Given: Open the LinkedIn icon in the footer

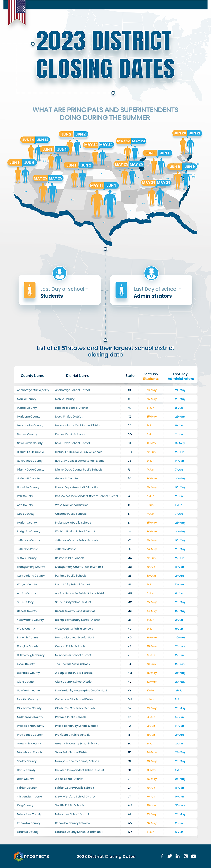Looking at the screenshot, I should coord(178,856).
